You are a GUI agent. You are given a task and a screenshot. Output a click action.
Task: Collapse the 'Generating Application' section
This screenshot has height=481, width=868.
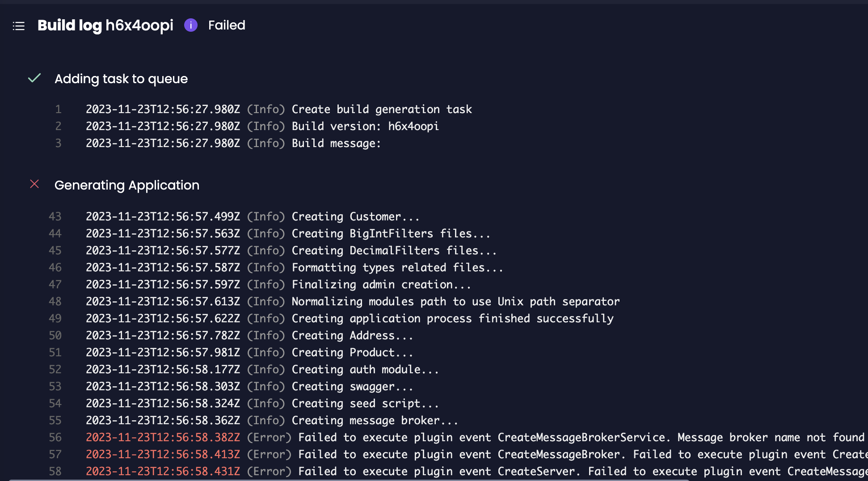127,185
